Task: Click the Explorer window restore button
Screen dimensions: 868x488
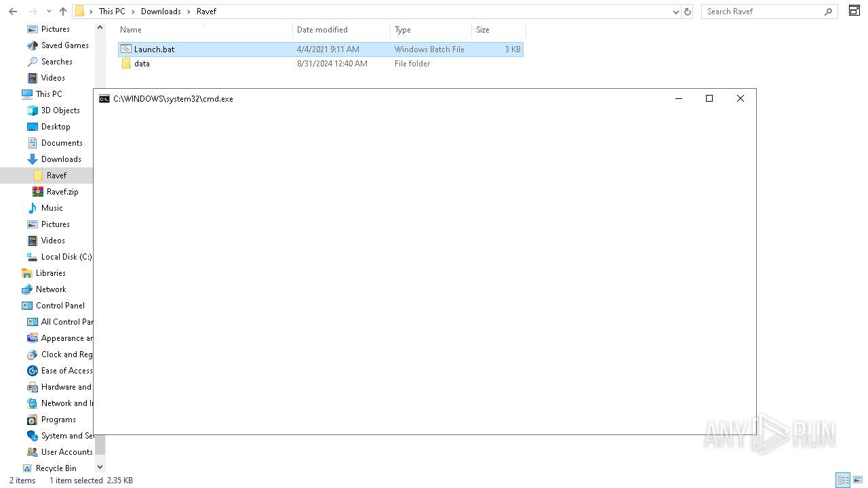Action: point(854,10)
